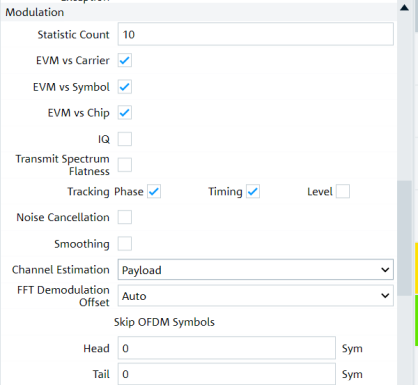
Task: Click the Channel Estimation dropdown chevron
Action: click(385, 270)
